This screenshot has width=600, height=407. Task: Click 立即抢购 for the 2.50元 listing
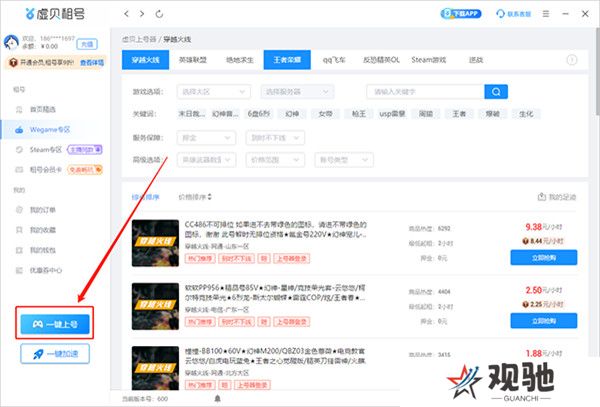[544, 321]
